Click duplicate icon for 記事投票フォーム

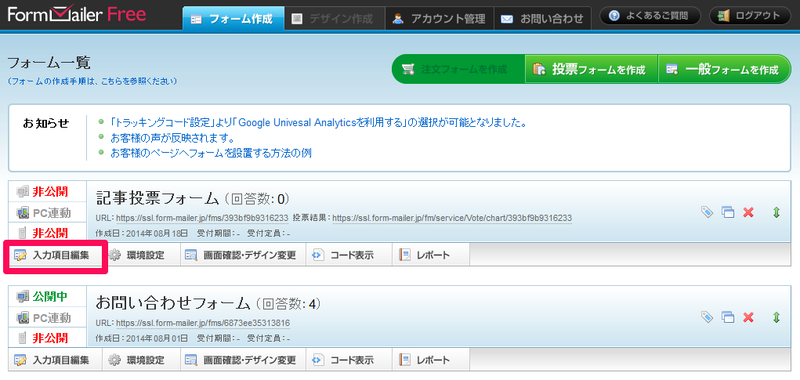pyautogui.click(x=728, y=212)
